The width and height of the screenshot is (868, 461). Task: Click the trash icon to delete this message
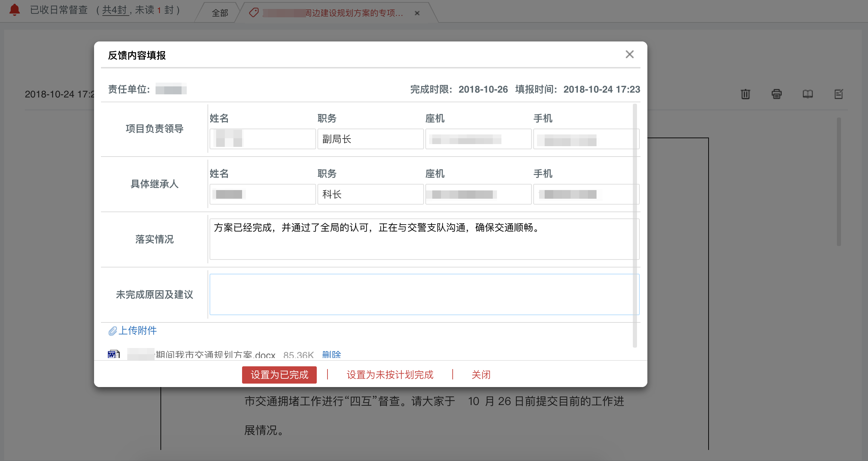tap(746, 94)
